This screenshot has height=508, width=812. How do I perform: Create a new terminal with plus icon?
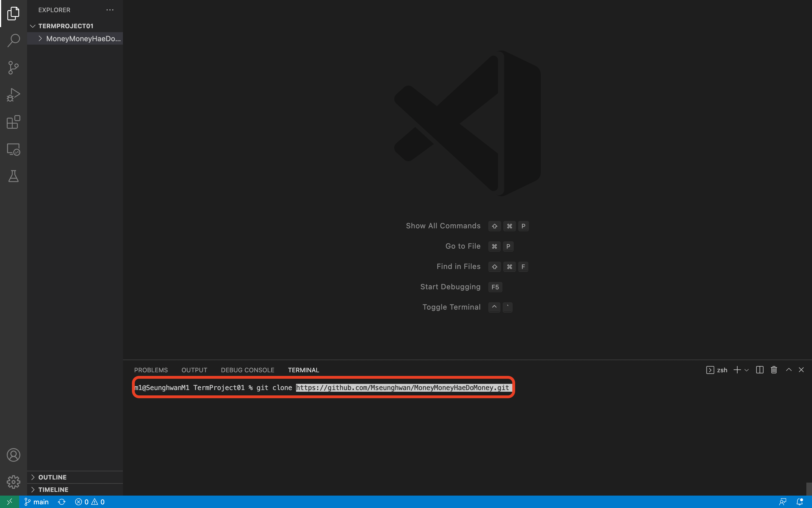pyautogui.click(x=737, y=370)
